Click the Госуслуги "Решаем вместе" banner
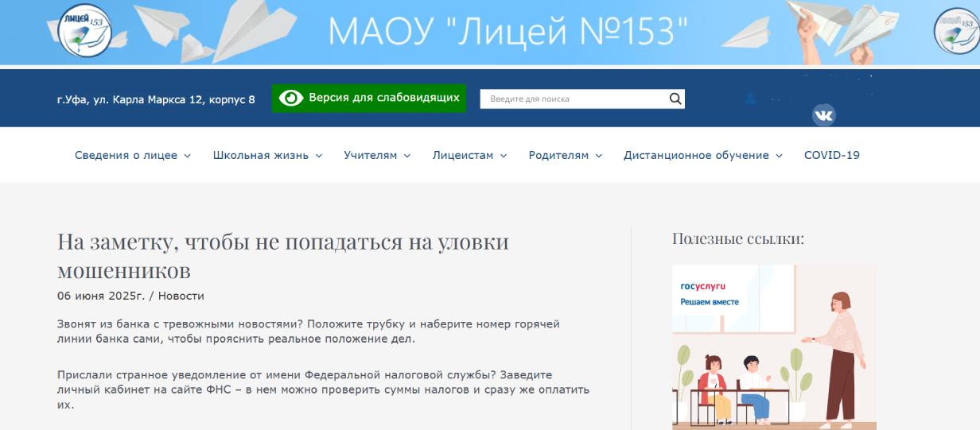The image size is (980, 430). 774,347
